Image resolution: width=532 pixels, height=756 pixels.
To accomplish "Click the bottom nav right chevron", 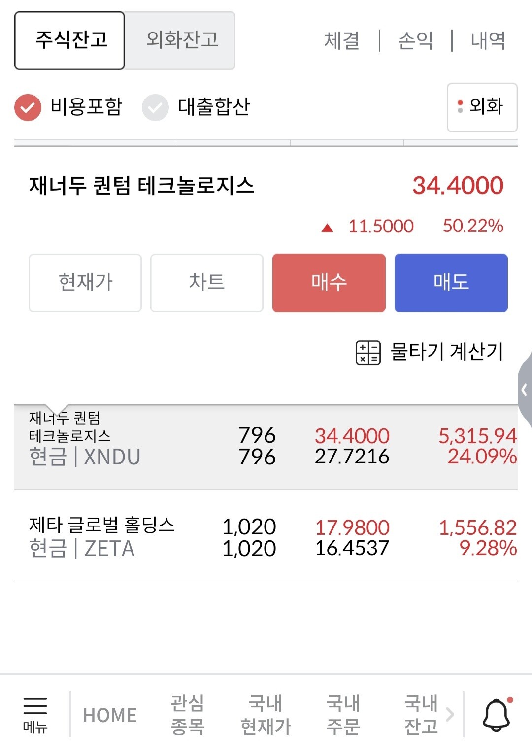I will click(450, 714).
